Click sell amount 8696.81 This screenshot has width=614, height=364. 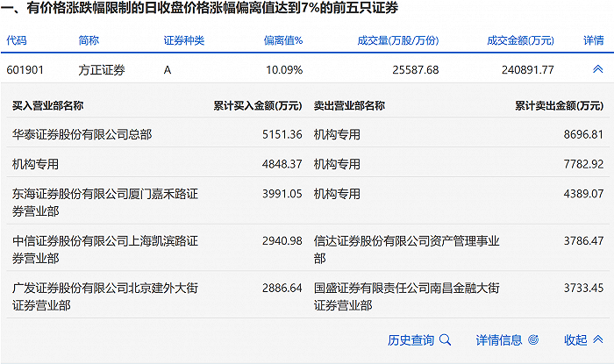[x=584, y=135]
